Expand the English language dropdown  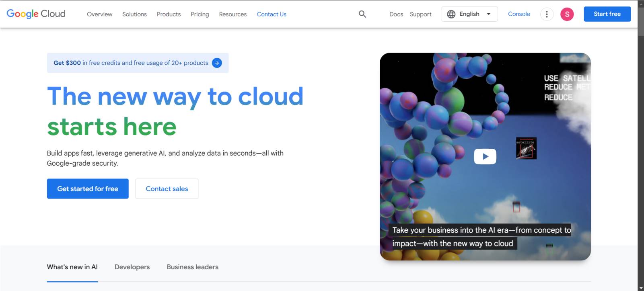pyautogui.click(x=469, y=14)
